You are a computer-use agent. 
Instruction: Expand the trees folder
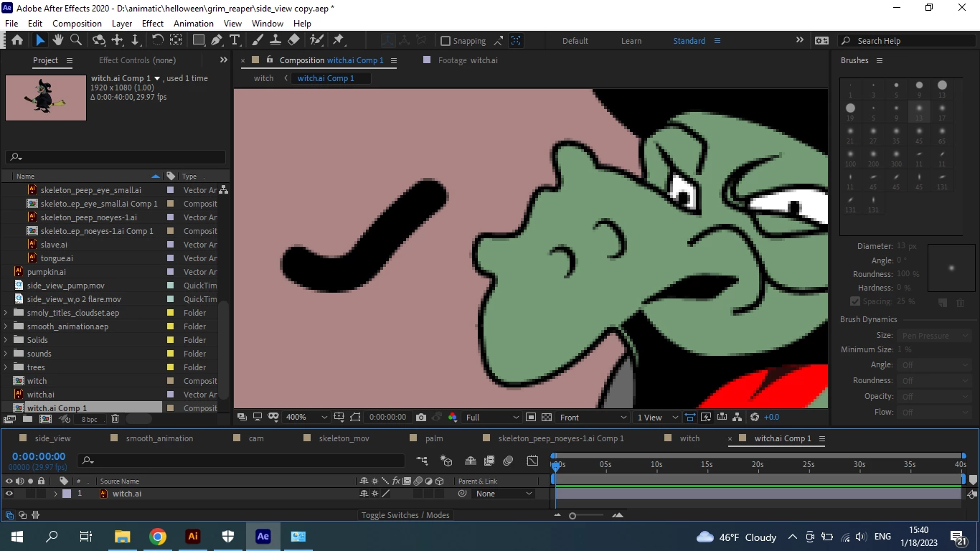6,367
